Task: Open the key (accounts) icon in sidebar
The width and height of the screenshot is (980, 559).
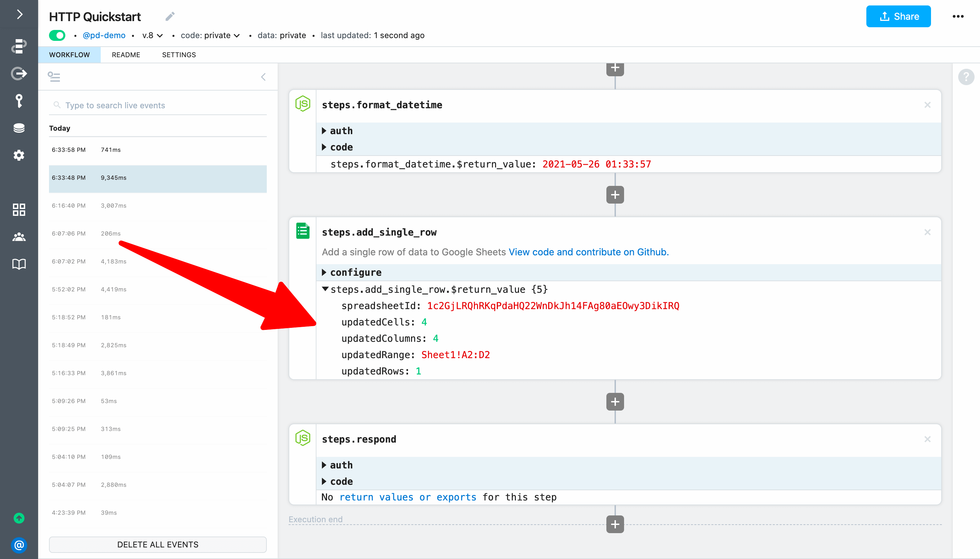Action: pos(19,100)
